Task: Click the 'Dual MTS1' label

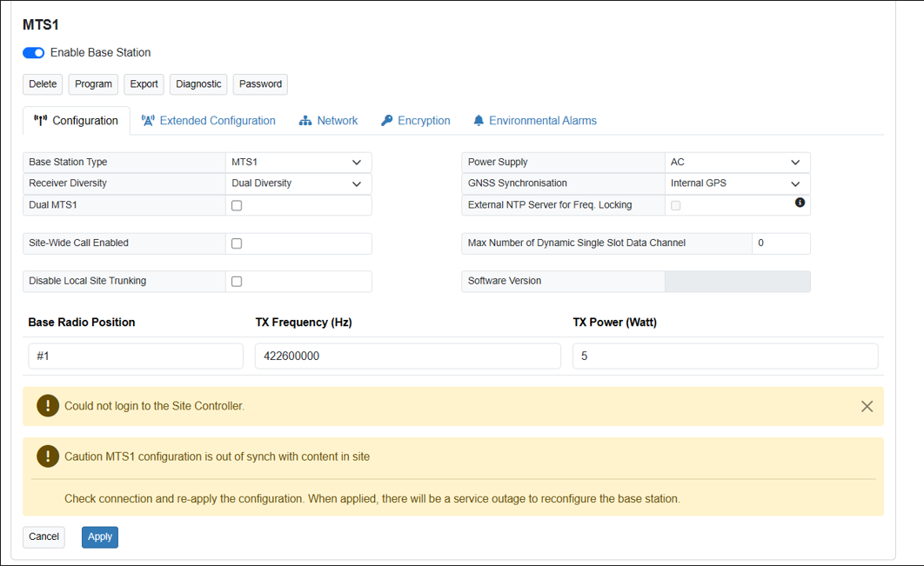Action: click(x=53, y=205)
